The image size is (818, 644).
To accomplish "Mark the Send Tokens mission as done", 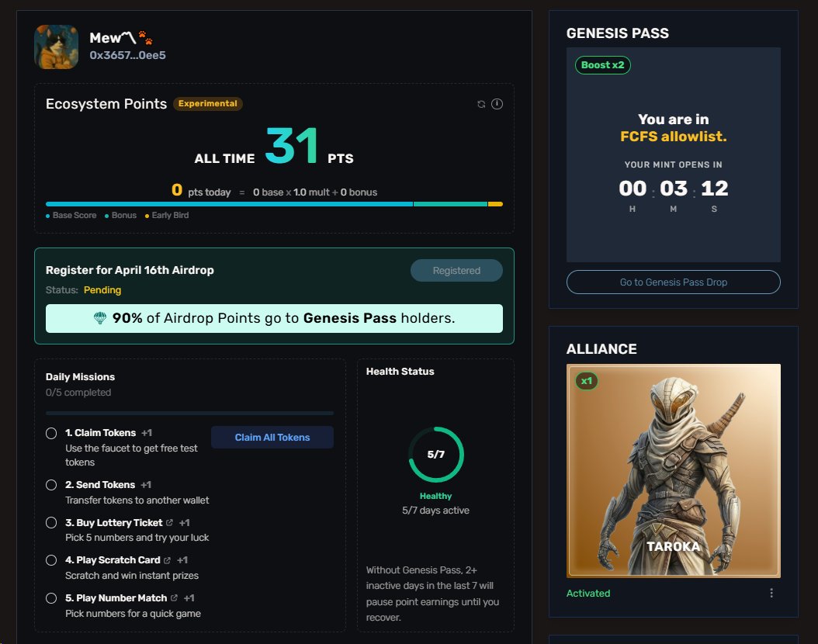I will pos(51,484).
